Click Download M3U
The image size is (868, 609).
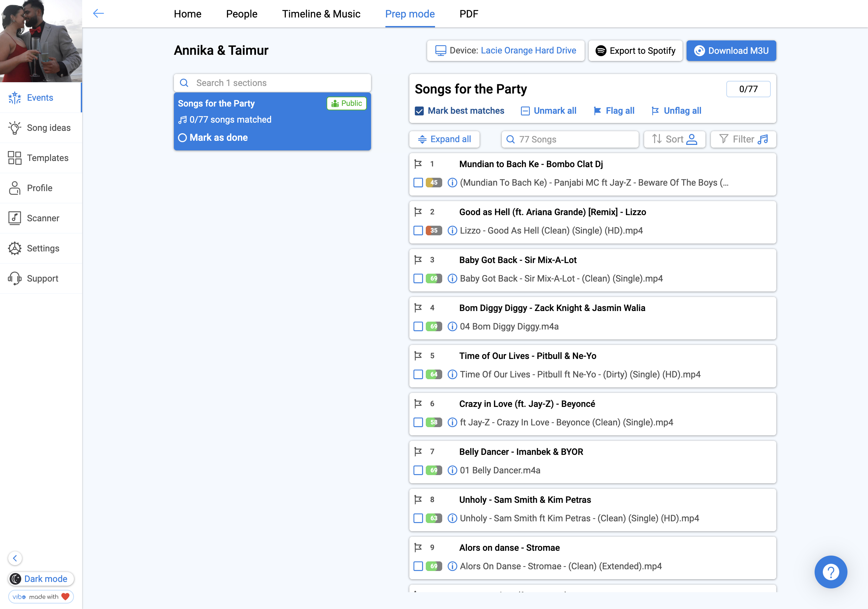[x=731, y=51]
